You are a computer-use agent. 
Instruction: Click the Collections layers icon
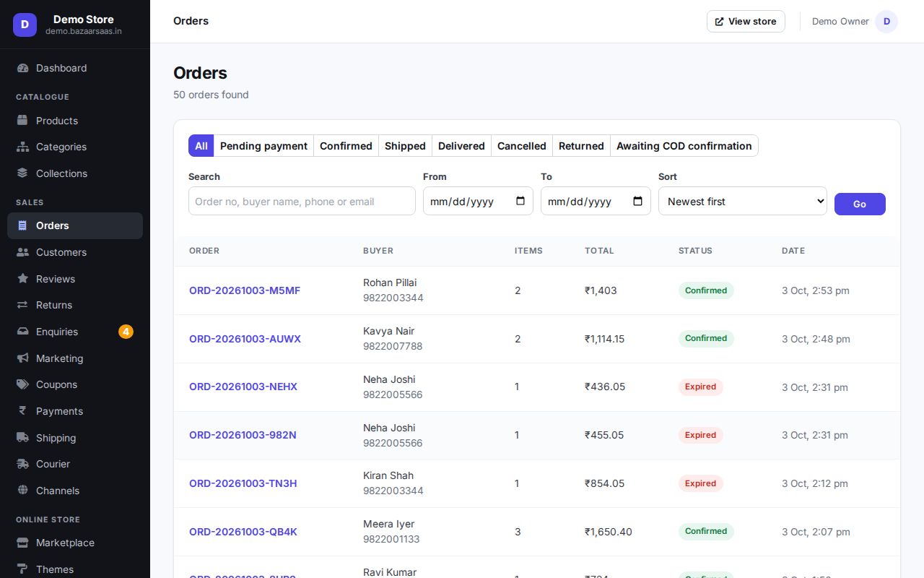(x=22, y=173)
